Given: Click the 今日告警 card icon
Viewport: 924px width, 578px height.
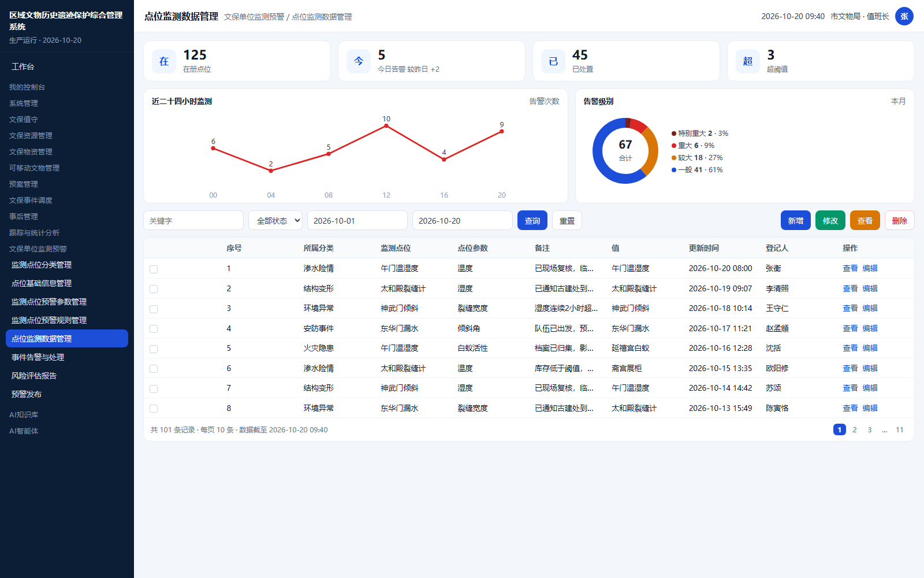Looking at the screenshot, I should 359,61.
